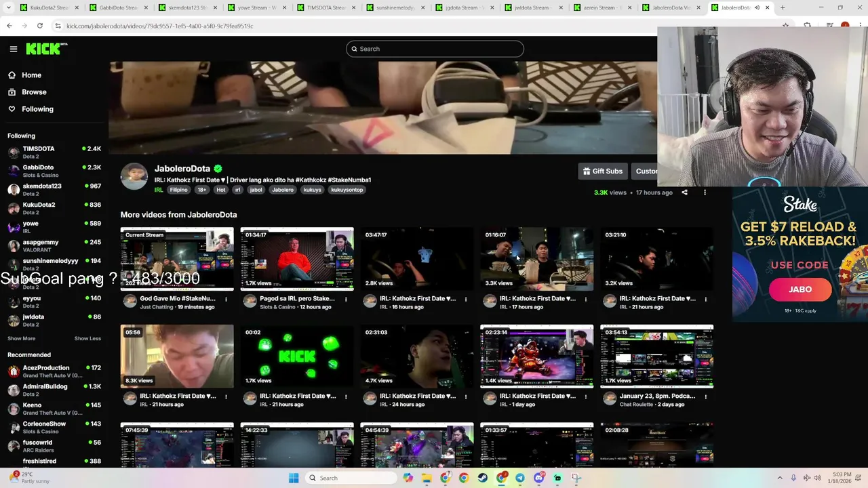
Task: Select the Hot tag
Action: 220,190
